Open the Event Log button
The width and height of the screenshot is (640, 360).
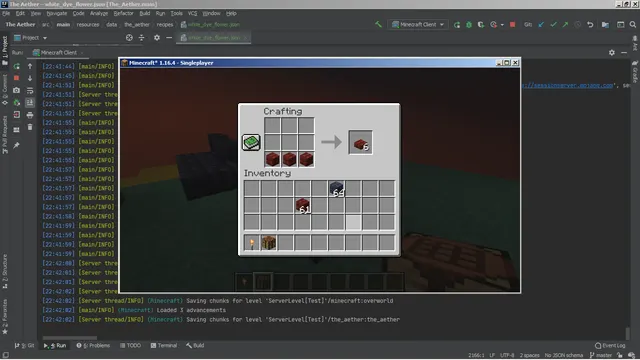tap(610, 345)
